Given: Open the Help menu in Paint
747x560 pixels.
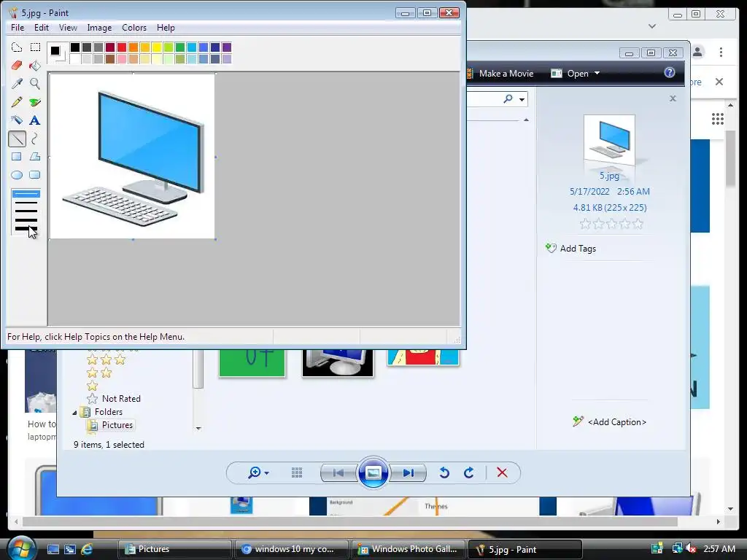Looking at the screenshot, I should (166, 28).
